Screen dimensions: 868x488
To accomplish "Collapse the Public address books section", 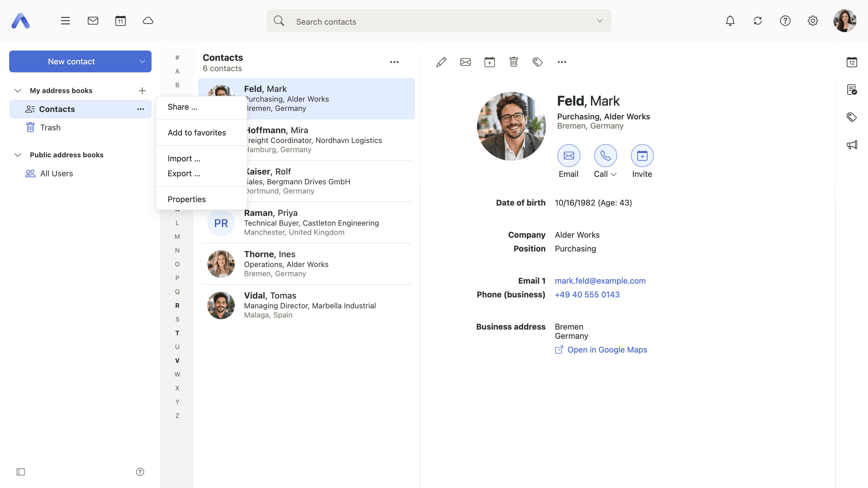I will coord(18,155).
